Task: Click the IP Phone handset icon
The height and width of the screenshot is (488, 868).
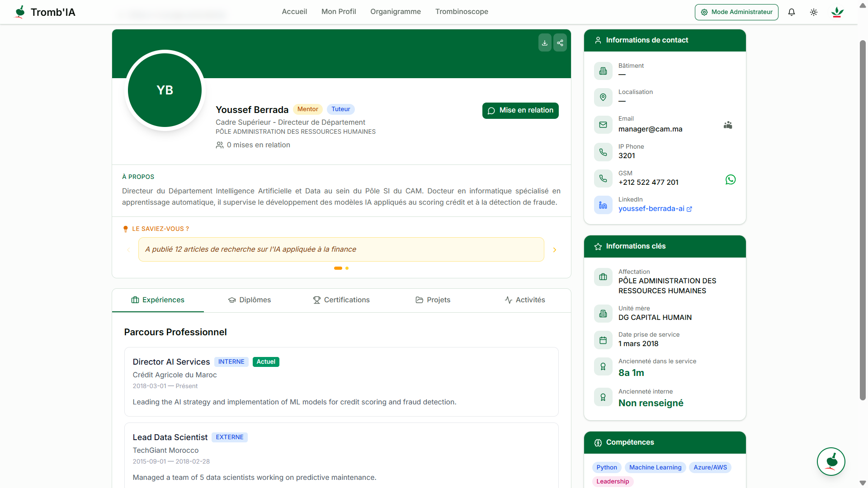Action: coord(603,152)
